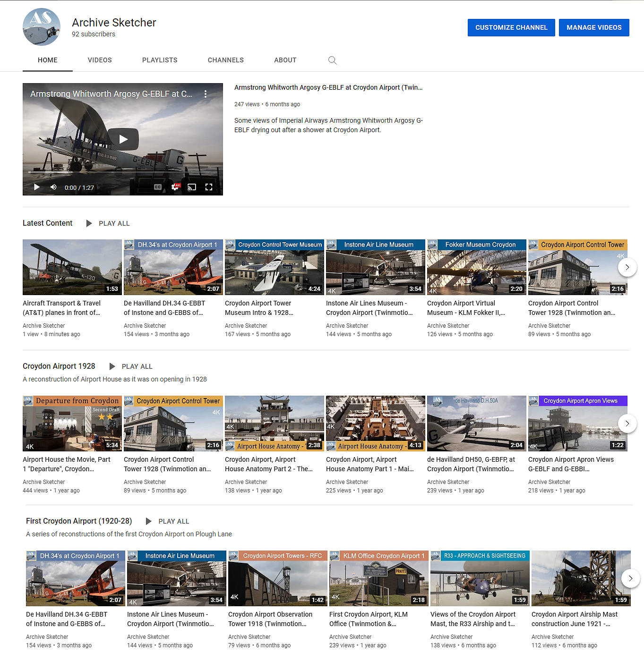
Task: Click the large center play button overlay
Action: coord(123,139)
